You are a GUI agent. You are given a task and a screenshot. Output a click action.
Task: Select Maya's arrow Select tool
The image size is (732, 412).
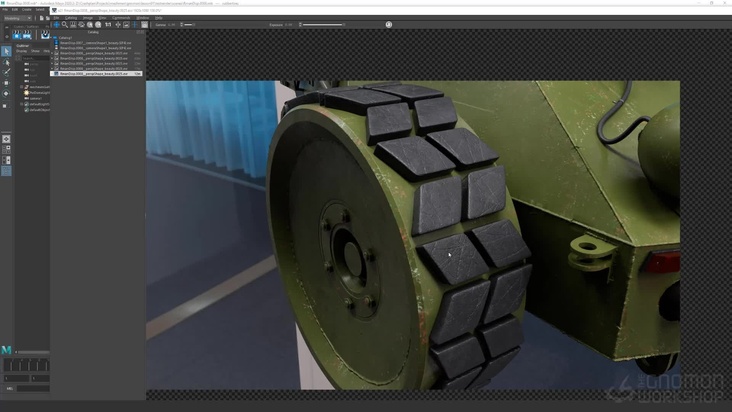pyautogui.click(x=6, y=51)
